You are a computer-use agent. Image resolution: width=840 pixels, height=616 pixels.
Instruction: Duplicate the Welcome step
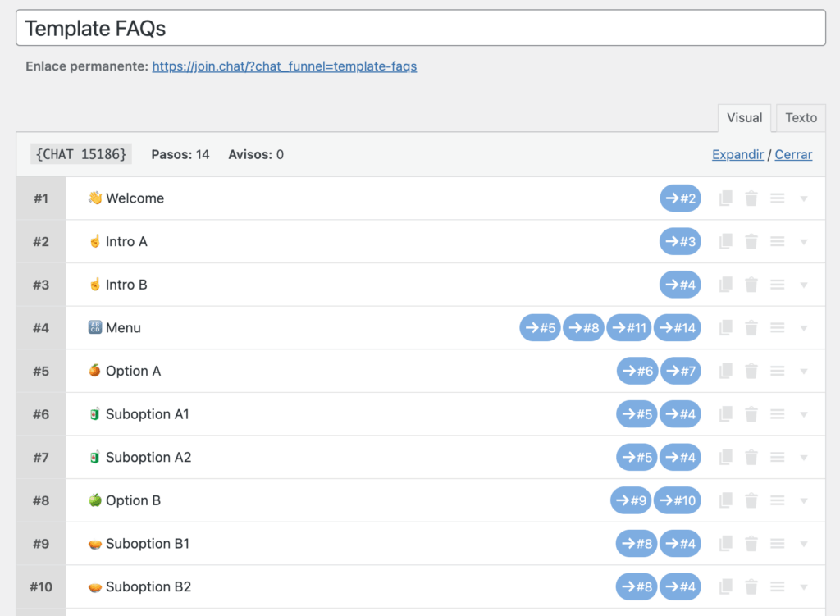click(725, 198)
